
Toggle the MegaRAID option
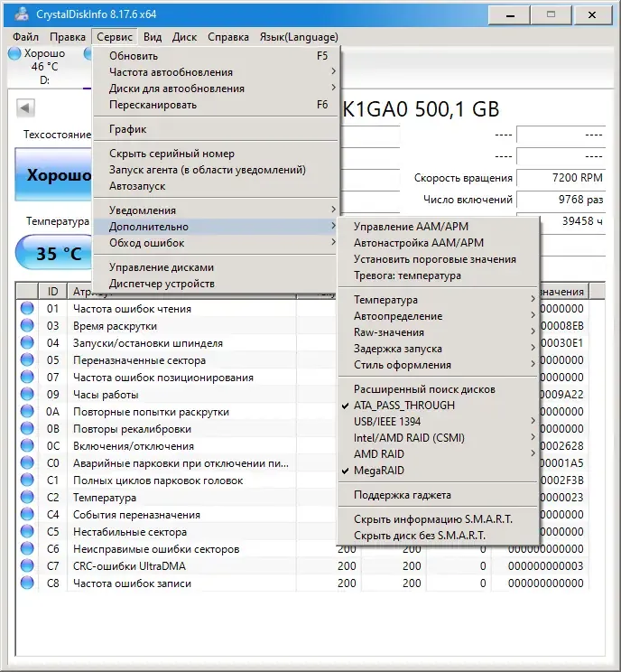(438, 471)
